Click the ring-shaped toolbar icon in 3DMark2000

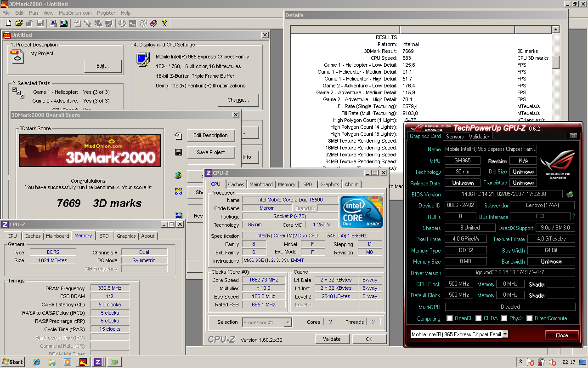coord(122,23)
